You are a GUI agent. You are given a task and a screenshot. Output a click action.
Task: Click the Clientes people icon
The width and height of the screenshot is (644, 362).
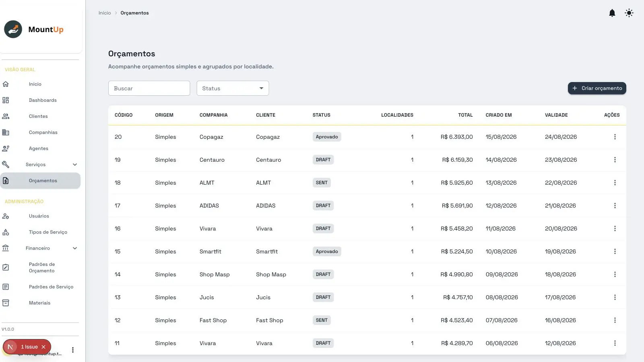click(x=6, y=116)
